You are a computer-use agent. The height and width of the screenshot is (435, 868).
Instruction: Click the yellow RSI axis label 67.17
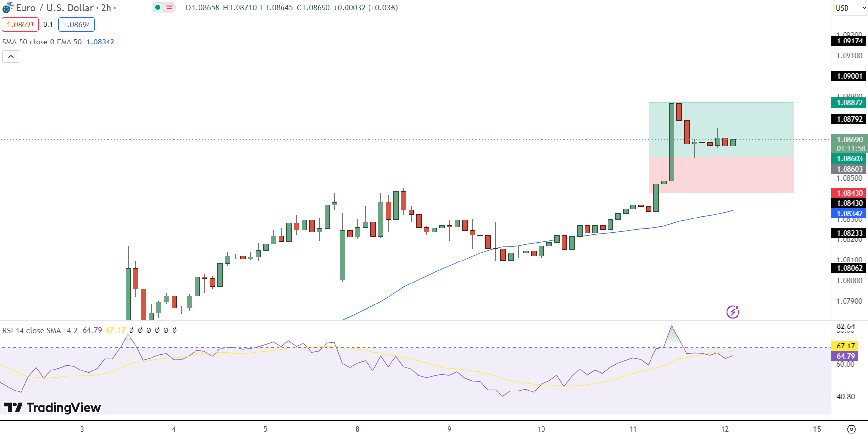pos(845,346)
